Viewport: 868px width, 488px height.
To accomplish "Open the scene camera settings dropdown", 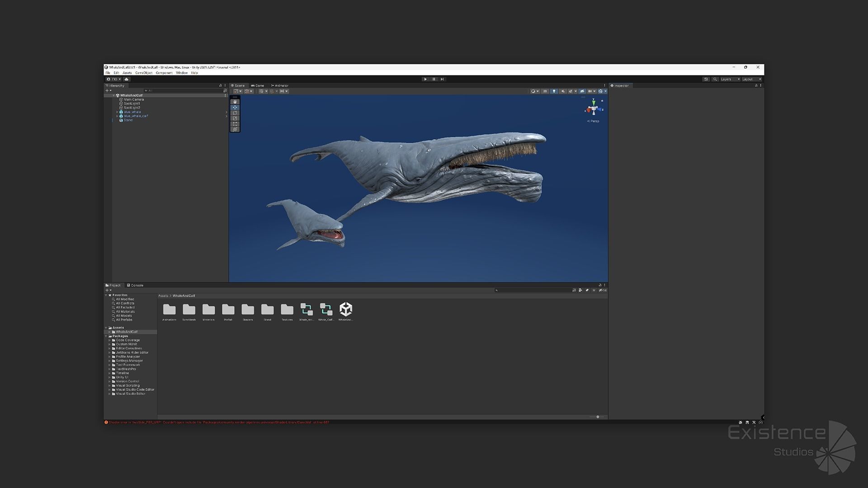I will [591, 91].
